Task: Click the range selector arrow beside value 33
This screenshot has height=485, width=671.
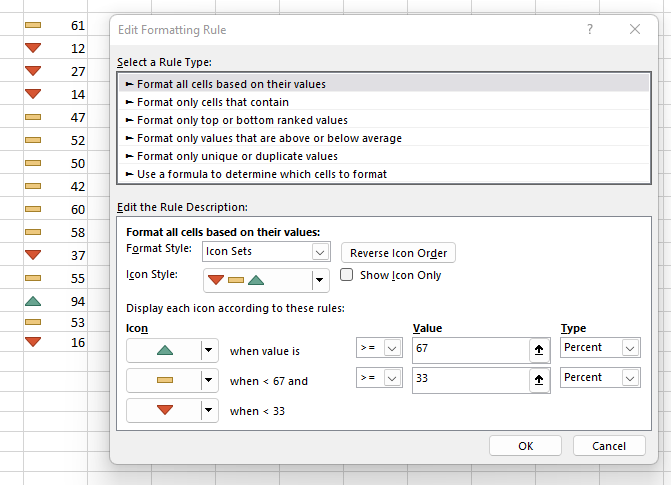Action: pyautogui.click(x=539, y=380)
